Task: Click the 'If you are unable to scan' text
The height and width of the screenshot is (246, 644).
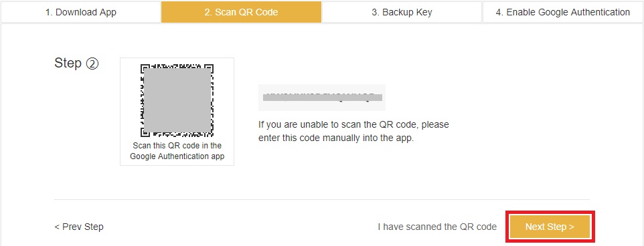Action: click(x=353, y=124)
